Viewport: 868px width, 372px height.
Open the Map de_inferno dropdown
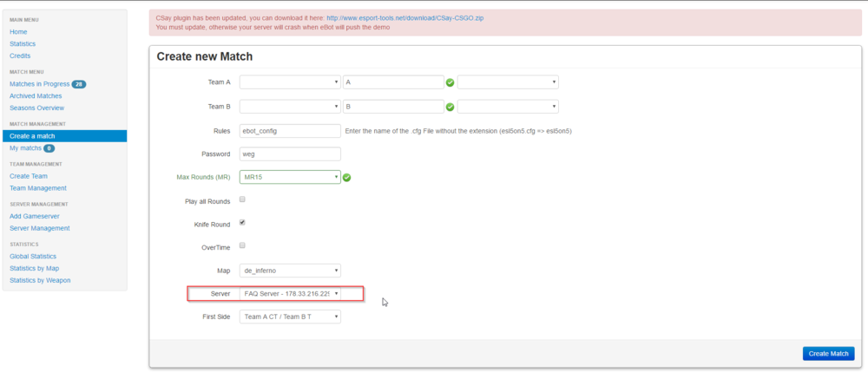290,271
